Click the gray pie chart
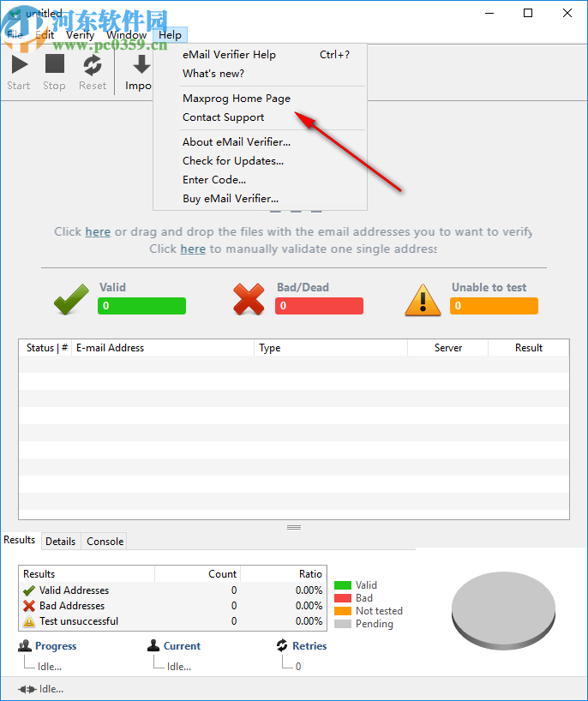The height and width of the screenshot is (701, 588). pyautogui.click(x=503, y=611)
